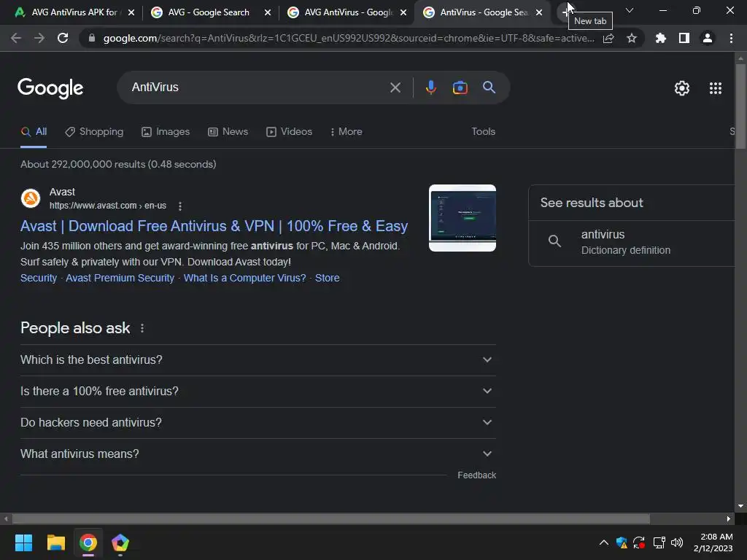Expand Which is the best antivirus?

(258, 360)
